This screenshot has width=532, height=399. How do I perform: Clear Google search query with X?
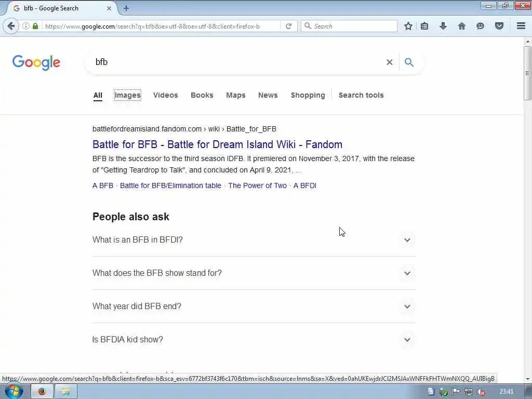[x=390, y=62]
